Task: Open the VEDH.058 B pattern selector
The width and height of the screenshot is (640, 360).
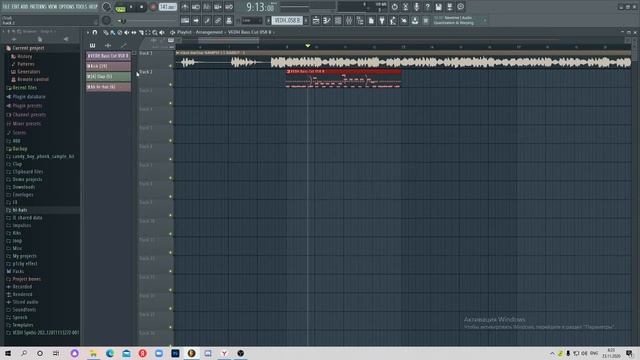Action: [287, 20]
